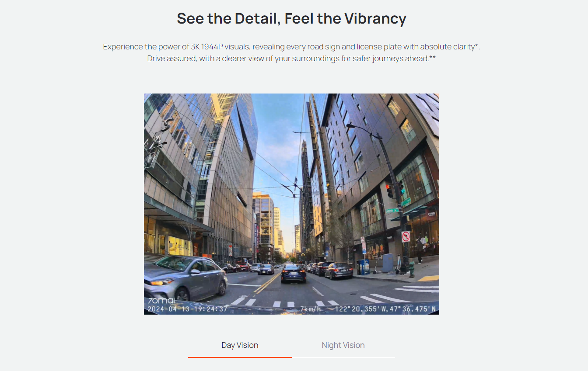Click the dashcam street footage image

291,204
